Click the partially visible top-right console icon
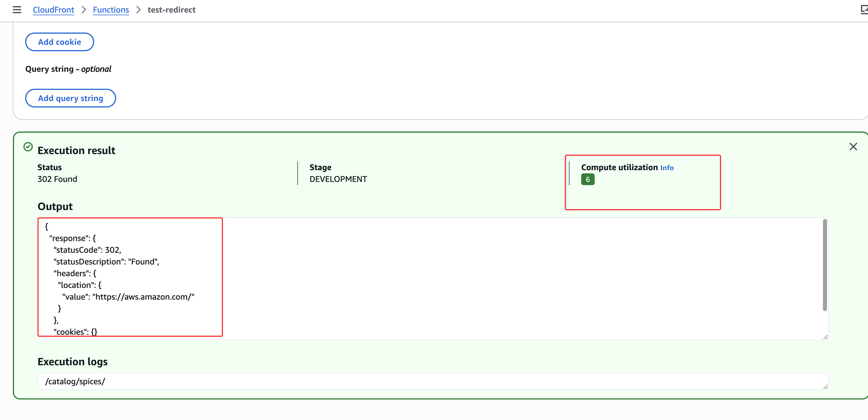 pyautogui.click(x=864, y=10)
